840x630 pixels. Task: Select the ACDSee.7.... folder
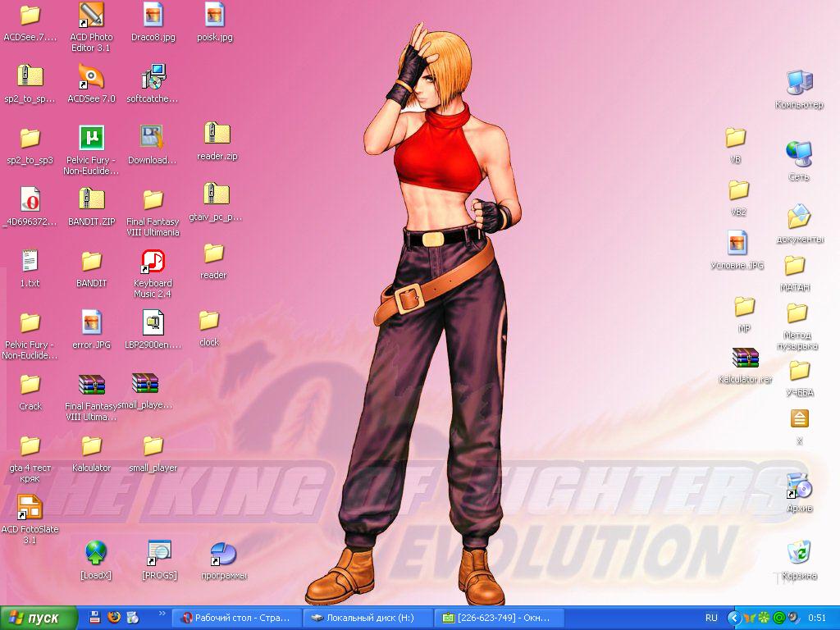pos(30,16)
